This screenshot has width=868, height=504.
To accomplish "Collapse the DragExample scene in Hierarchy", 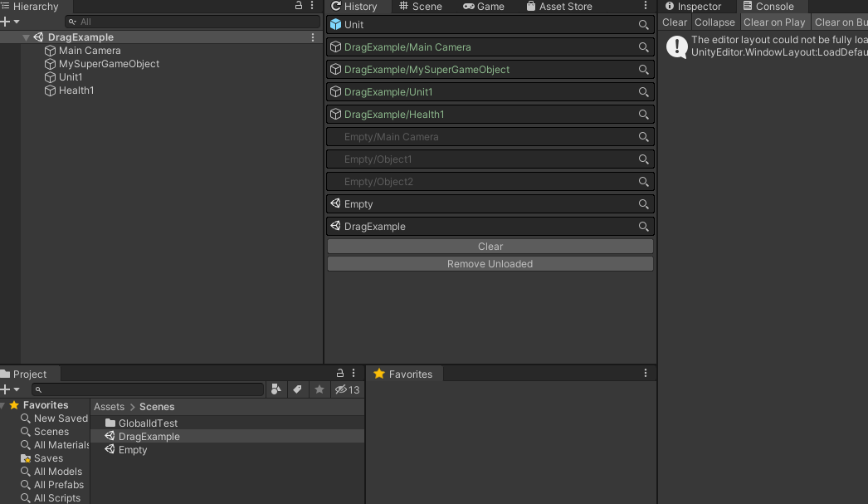I will (x=26, y=37).
